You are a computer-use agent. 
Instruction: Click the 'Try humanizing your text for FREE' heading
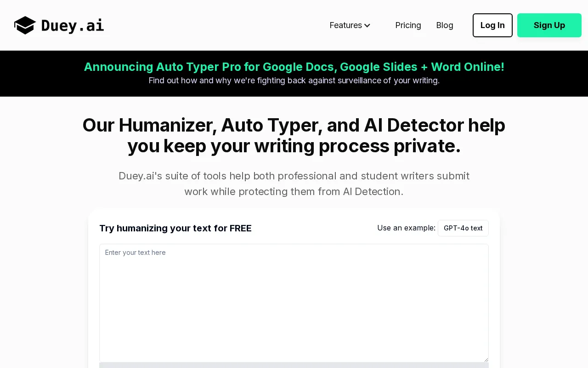coord(175,228)
